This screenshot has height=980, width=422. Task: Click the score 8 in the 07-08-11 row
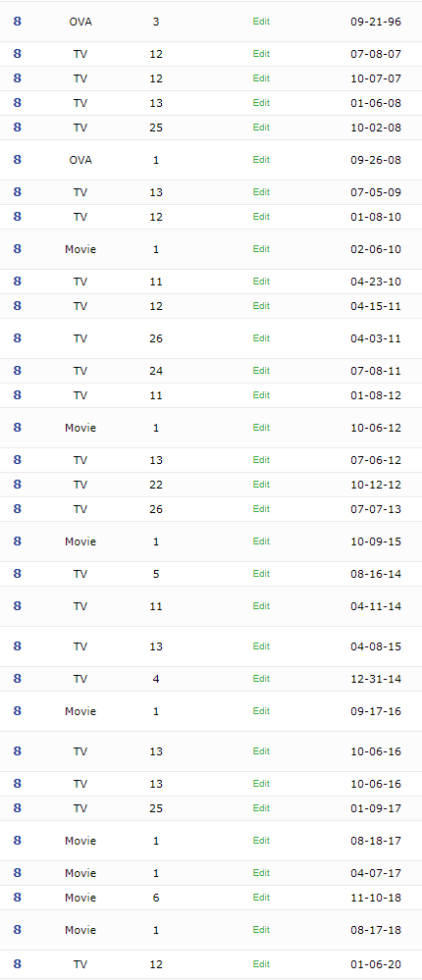click(x=17, y=371)
